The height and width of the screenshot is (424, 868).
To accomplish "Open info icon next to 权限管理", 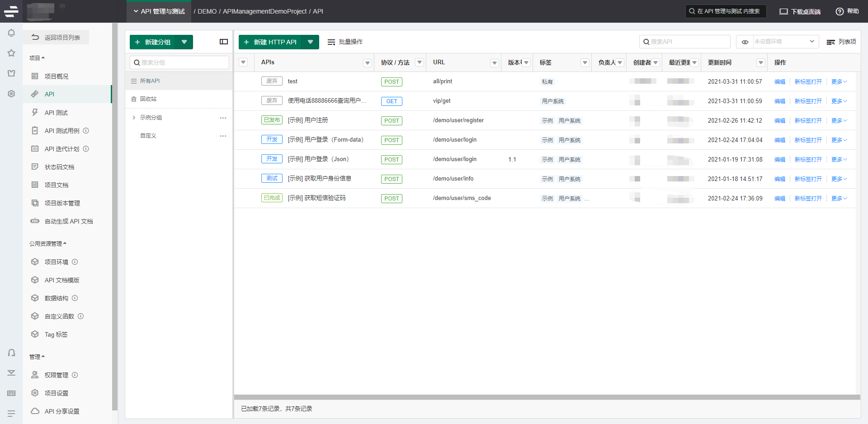I will click(x=75, y=375).
